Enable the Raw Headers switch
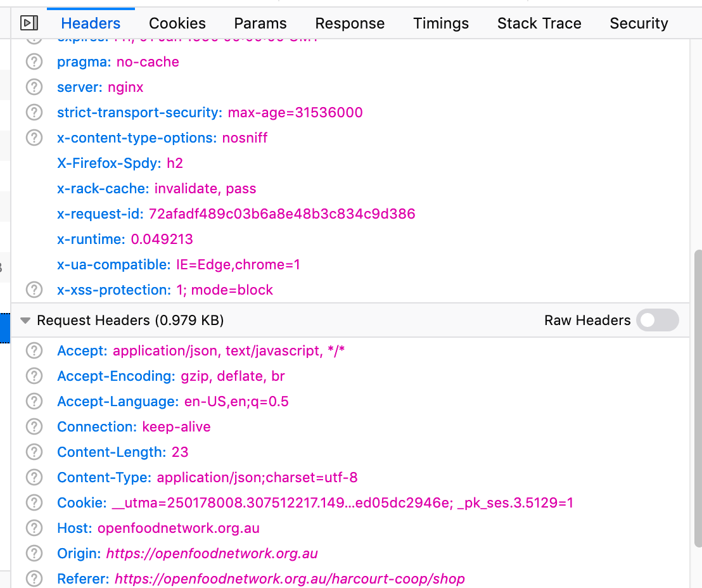The image size is (702, 588). pos(657,320)
